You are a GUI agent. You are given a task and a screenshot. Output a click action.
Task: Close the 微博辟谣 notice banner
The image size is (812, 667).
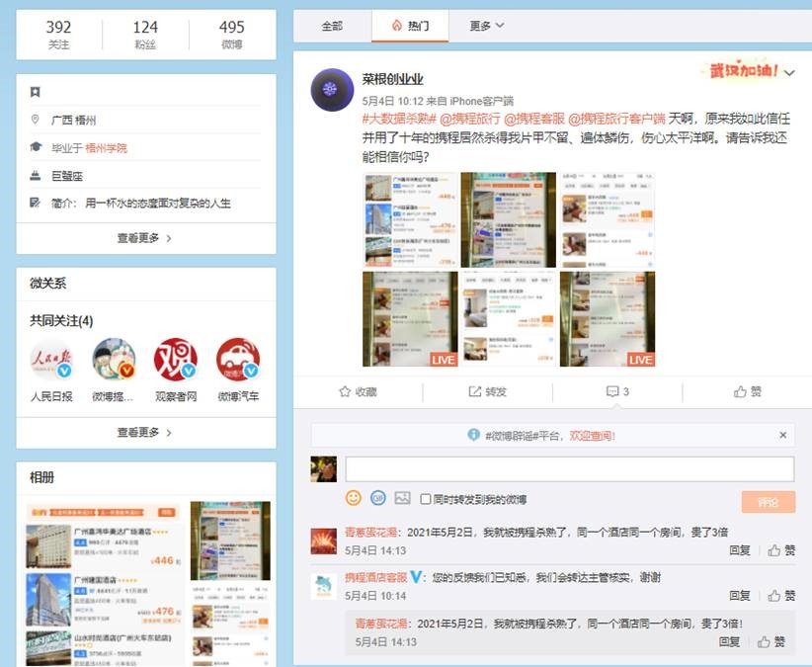tap(783, 435)
